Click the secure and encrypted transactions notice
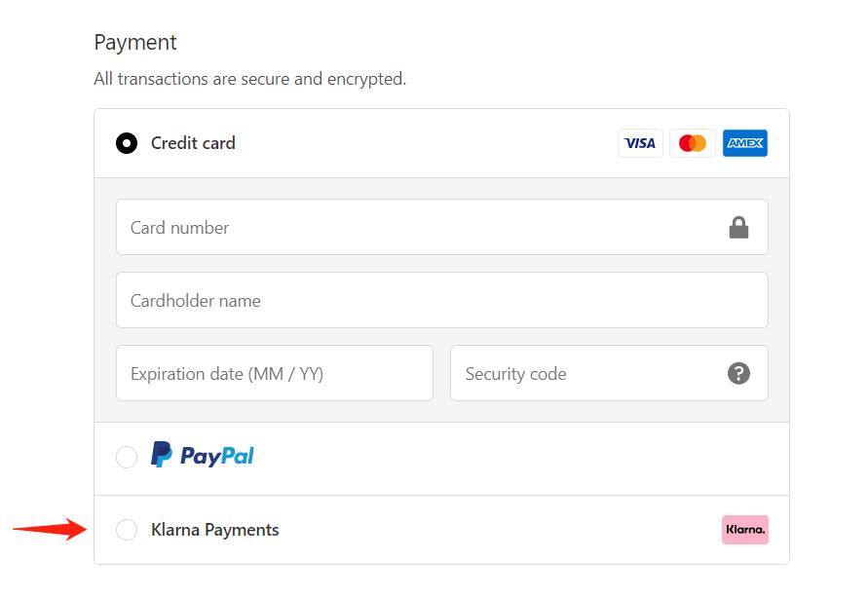 click(249, 79)
